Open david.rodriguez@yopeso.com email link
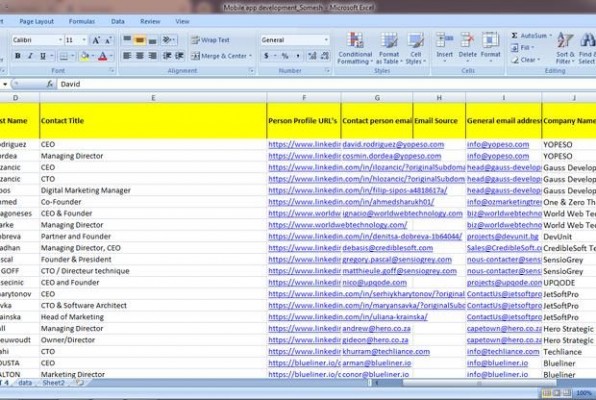Screen dimensions: 596x400 pyautogui.click(x=393, y=144)
